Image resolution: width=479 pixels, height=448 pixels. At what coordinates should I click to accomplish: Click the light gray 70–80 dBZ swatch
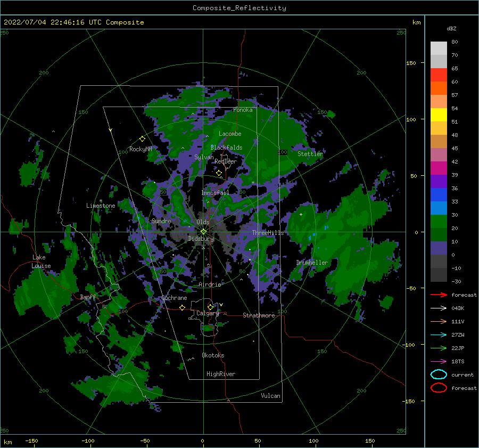439,48
